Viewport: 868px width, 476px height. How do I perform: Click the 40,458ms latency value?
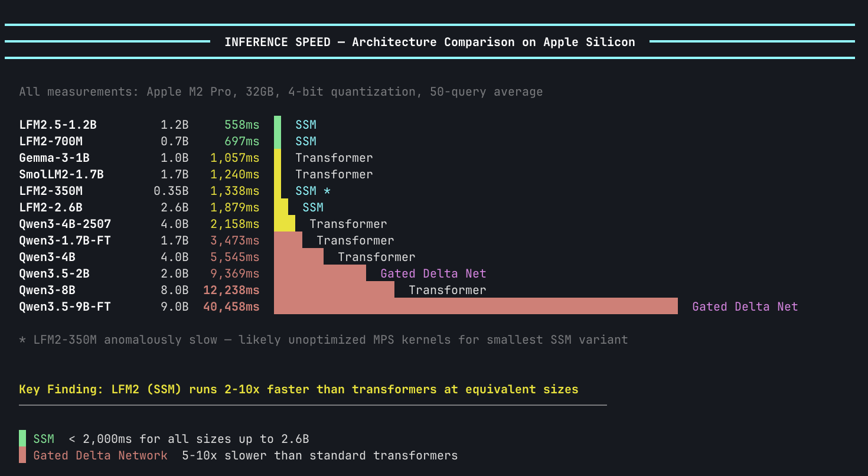tap(231, 307)
